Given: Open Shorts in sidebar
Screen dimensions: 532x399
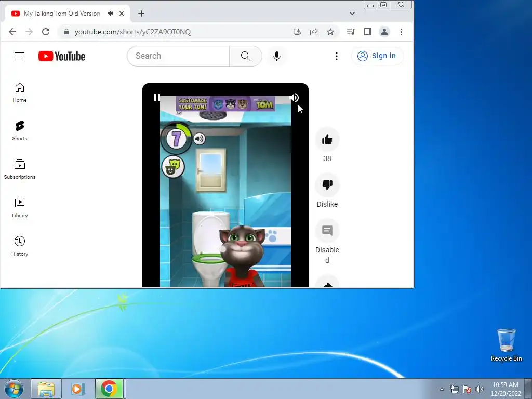Looking at the screenshot, I should 20,131.
